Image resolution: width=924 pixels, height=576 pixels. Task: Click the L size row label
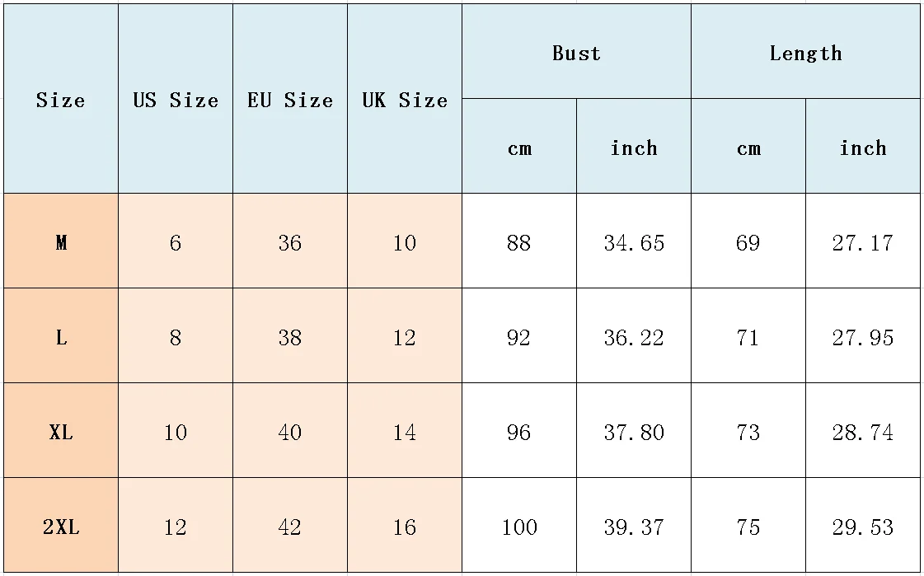tap(61, 335)
